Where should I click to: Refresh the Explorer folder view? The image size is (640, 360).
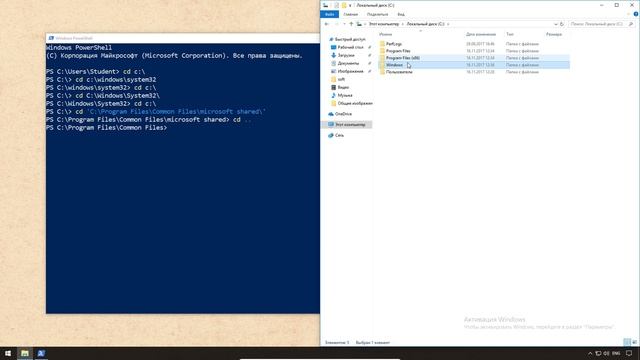click(562, 24)
